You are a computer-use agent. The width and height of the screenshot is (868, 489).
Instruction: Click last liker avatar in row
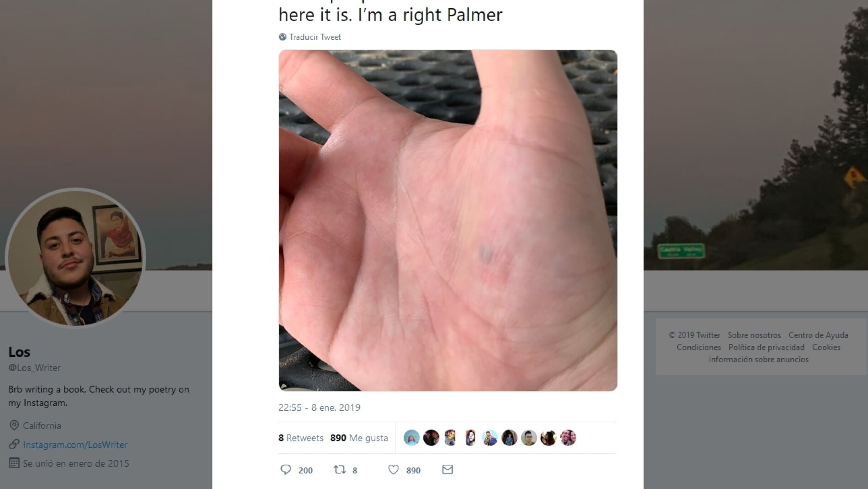[x=568, y=438]
